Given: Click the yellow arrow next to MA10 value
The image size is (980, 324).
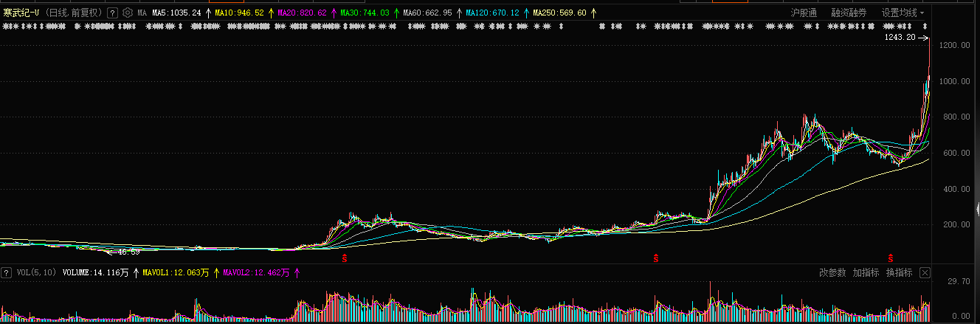Looking at the screenshot, I should pyautogui.click(x=271, y=13).
